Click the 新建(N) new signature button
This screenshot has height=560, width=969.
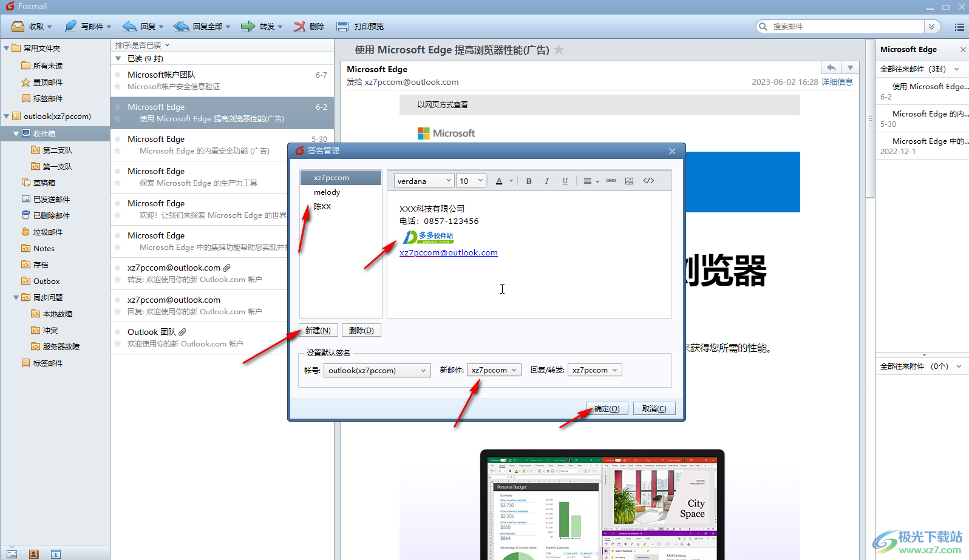[x=318, y=331]
